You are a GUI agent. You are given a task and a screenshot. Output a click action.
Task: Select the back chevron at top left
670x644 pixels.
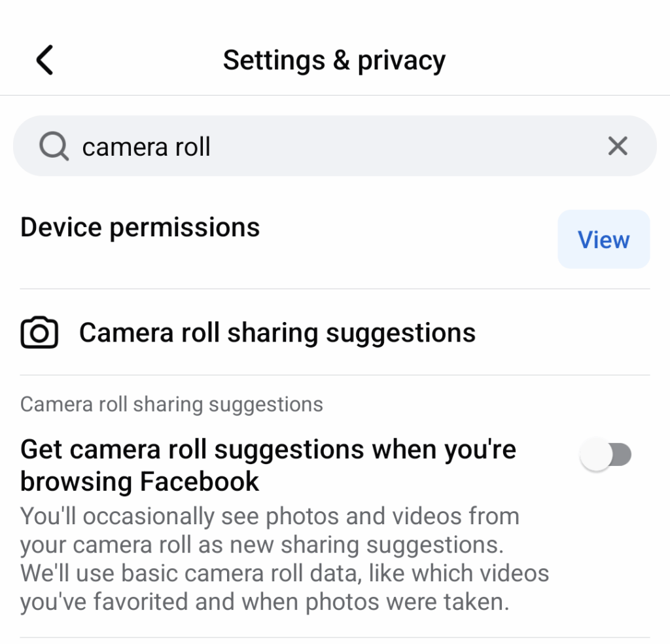coord(44,60)
